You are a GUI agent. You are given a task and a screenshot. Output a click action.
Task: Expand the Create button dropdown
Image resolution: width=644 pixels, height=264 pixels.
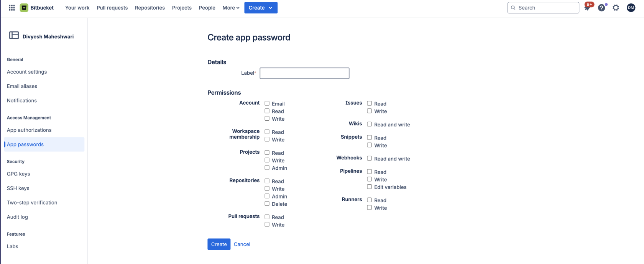pyautogui.click(x=271, y=7)
